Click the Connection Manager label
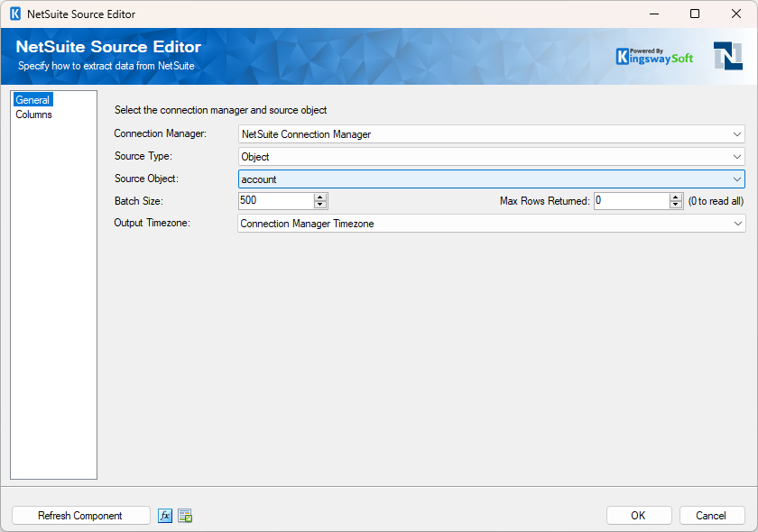Screen dimensions: 758x532 161,133
